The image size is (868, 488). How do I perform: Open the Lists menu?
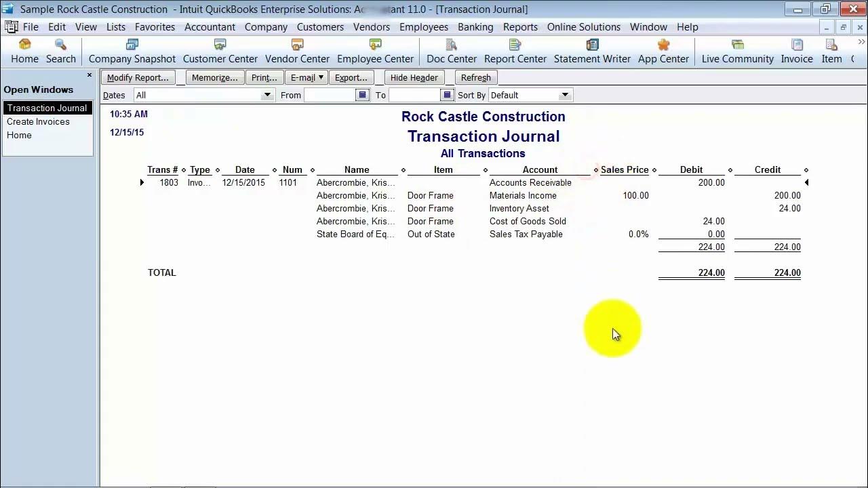115,27
